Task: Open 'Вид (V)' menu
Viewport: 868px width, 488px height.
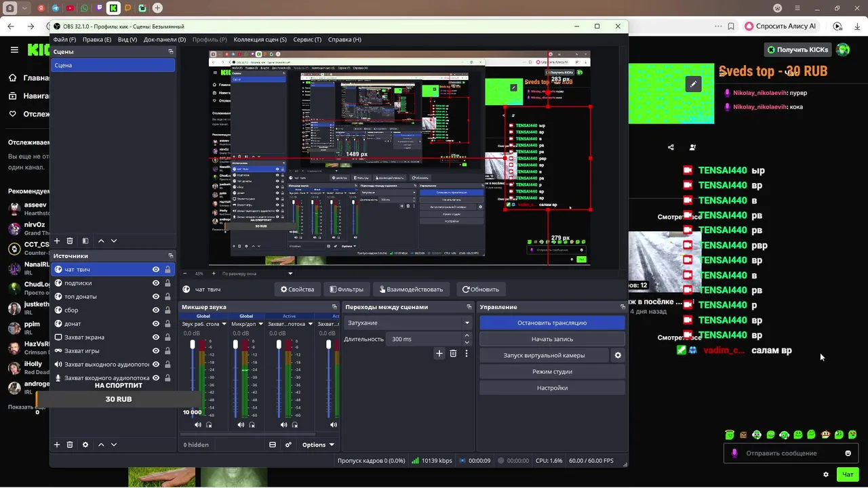Action: pyautogui.click(x=127, y=39)
